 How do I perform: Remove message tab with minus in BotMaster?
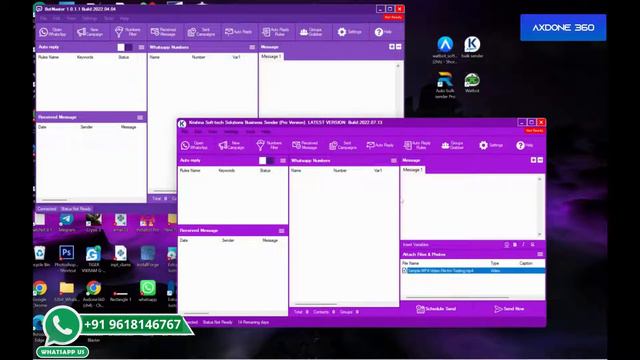tap(399, 47)
